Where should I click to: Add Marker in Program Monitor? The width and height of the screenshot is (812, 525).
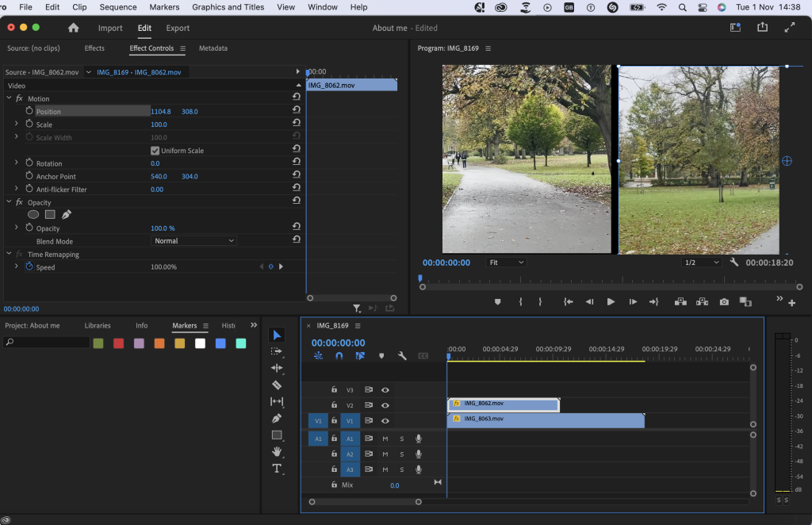(498, 302)
